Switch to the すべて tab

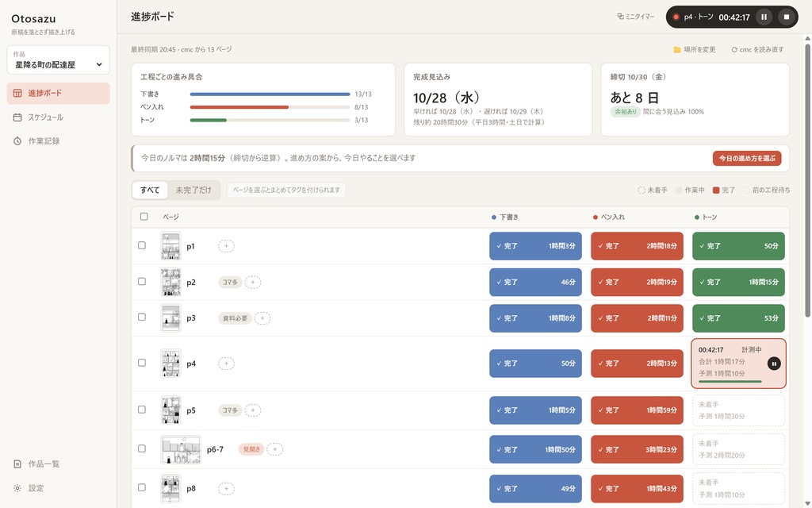click(x=150, y=190)
